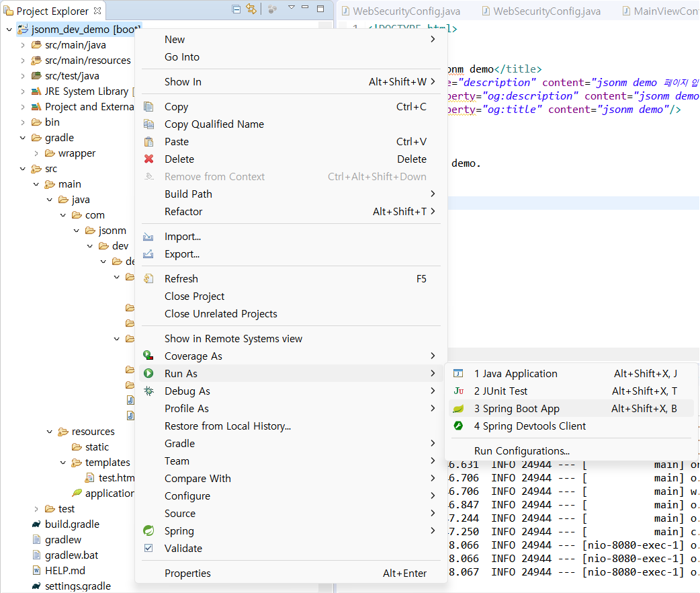Click the Java Application icon in submenu
Viewport: 700px width, 593px height.
458,374
